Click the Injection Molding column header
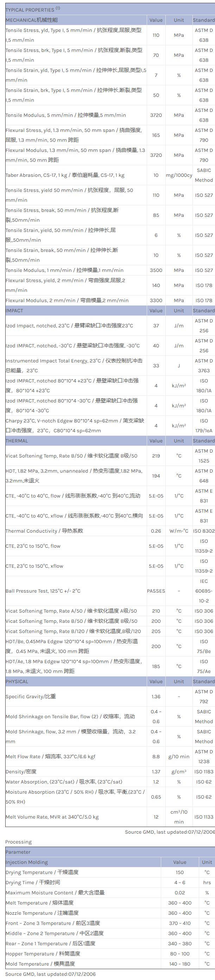The image size is (215, 980). click(x=27, y=862)
